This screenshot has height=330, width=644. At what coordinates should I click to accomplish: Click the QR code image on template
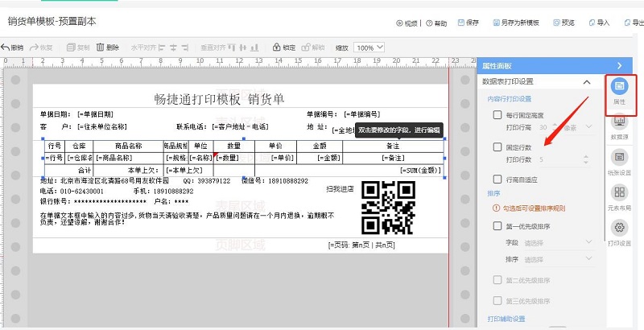[388, 208]
